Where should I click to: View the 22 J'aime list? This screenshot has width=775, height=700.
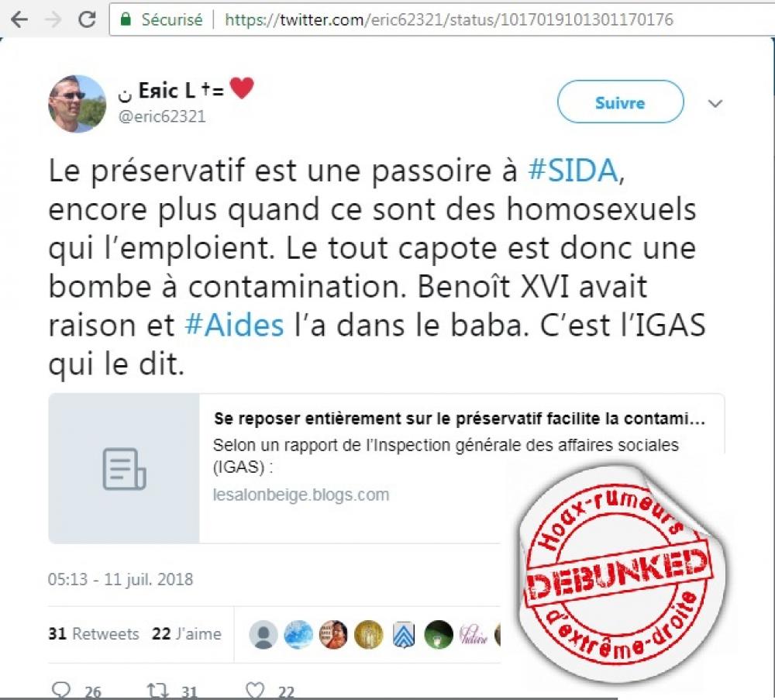click(x=186, y=634)
